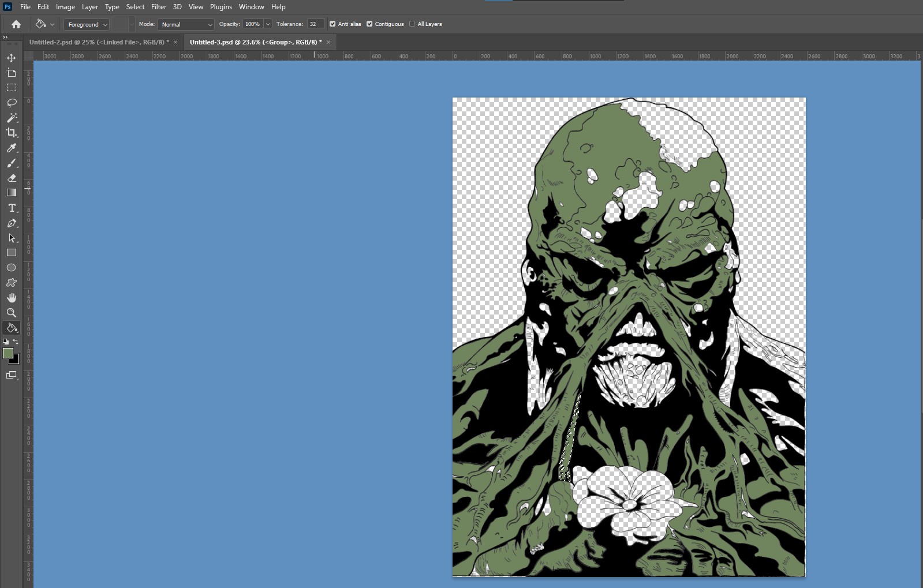Select the Brush tool
The width and height of the screenshot is (923, 588).
click(x=11, y=163)
